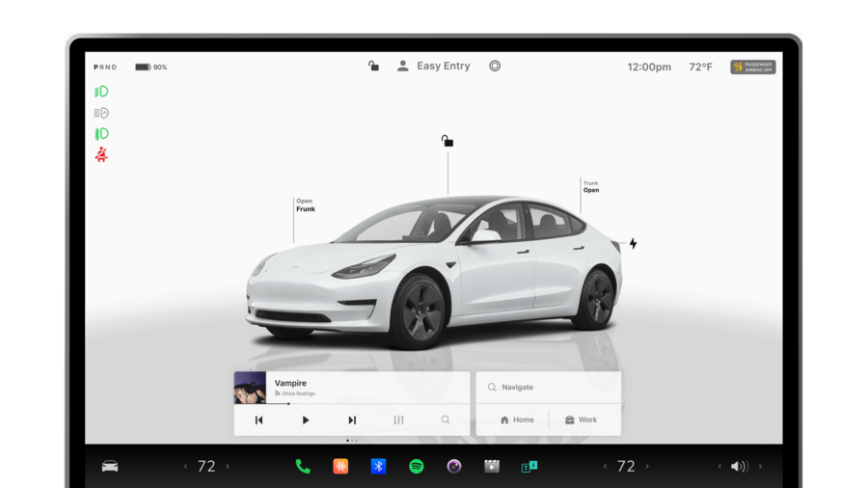Increase the passenger temperature with right arrow
868x488 pixels.
(647, 467)
